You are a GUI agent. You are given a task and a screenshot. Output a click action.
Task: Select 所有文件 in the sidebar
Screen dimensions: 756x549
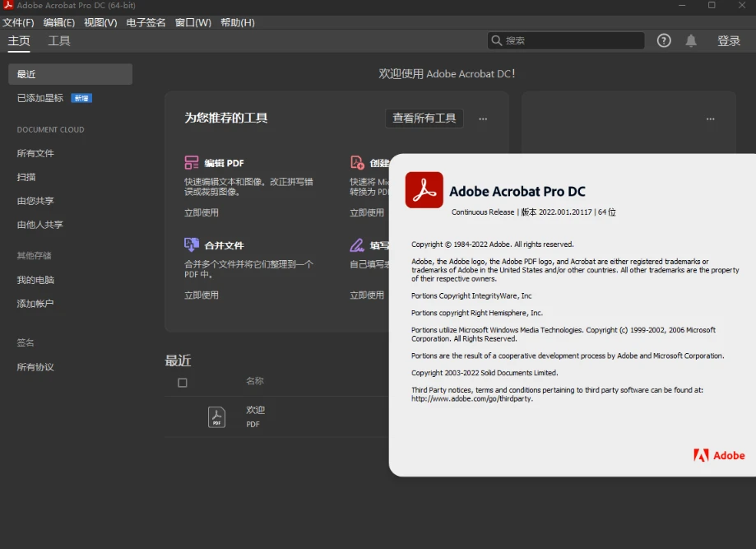35,153
